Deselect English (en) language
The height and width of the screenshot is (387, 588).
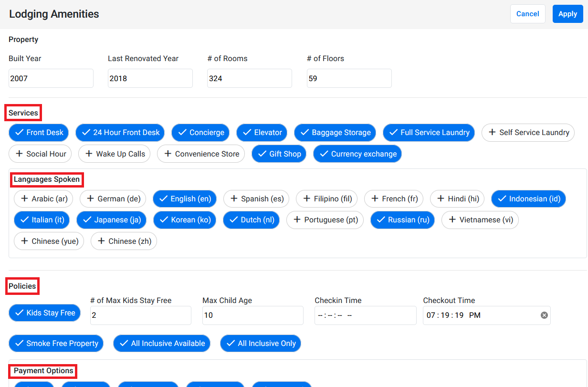tap(185, 199)
